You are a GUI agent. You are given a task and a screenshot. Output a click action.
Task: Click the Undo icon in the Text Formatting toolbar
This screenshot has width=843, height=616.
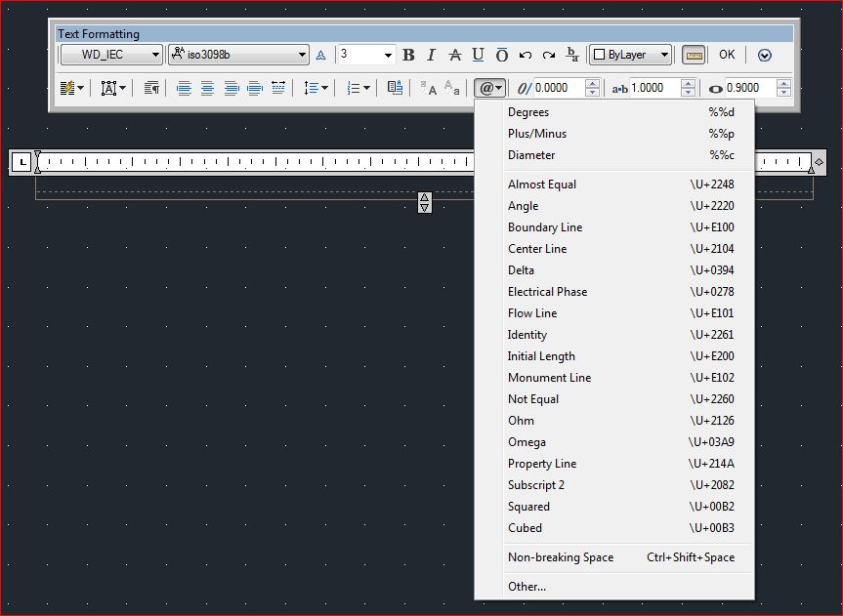click(525, 55)
